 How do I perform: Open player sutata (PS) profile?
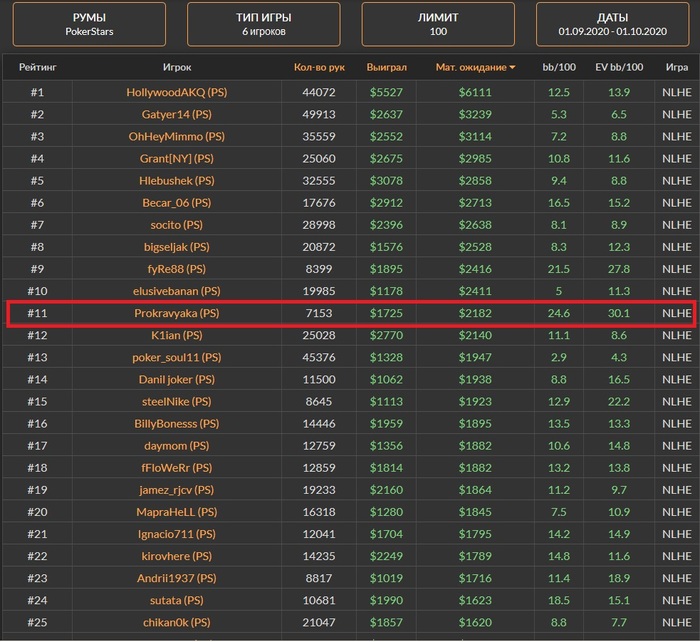(177, 600)
